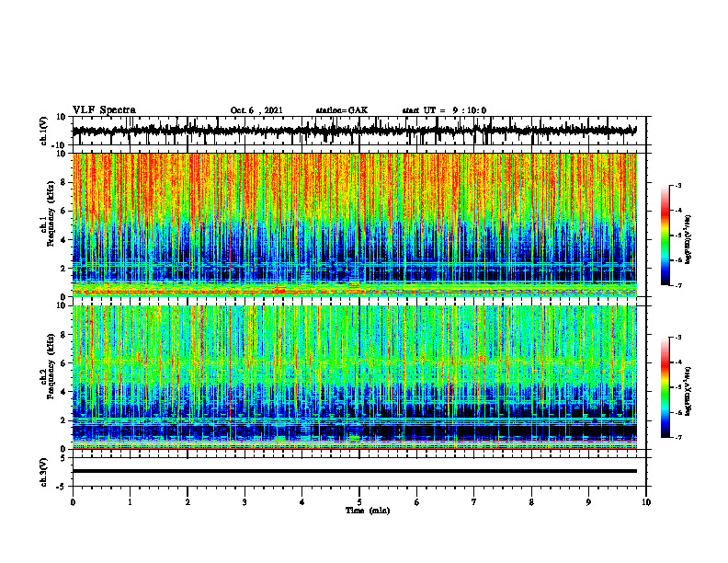This screenshot has width=728, height=563.
Task: Click the ch.2 colorbar log(PSD) label
Action: pos(688,391)
